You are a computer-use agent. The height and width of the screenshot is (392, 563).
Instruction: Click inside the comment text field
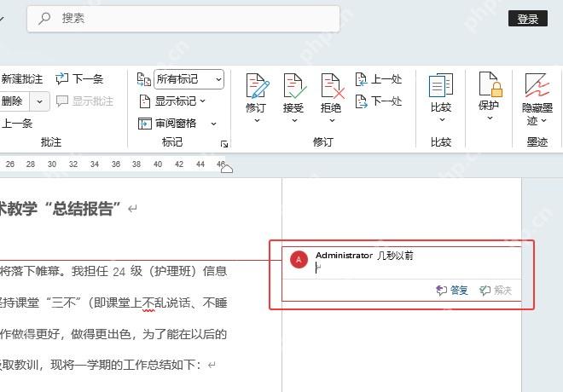[418, 268]
